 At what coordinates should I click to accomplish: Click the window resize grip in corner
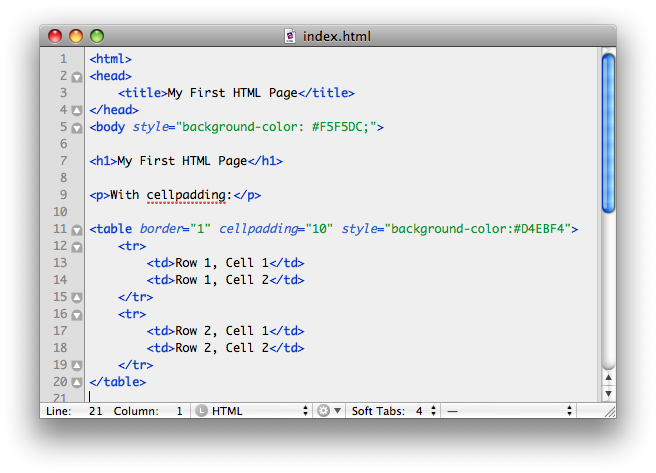[608, 411]
